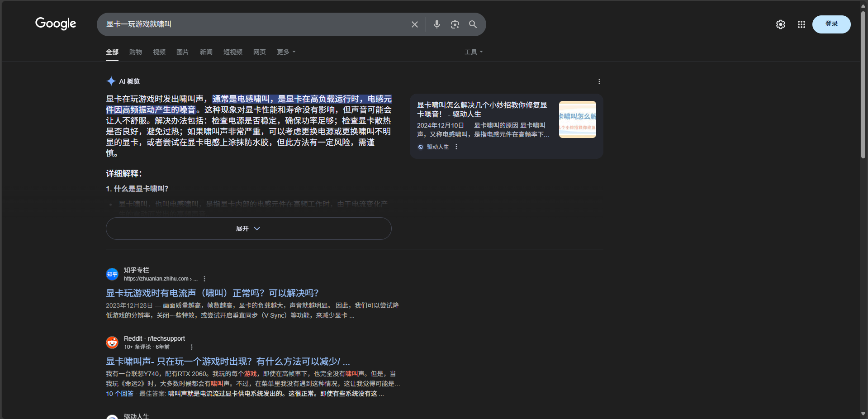Click the magnifier to run the search

coord(473,24)
